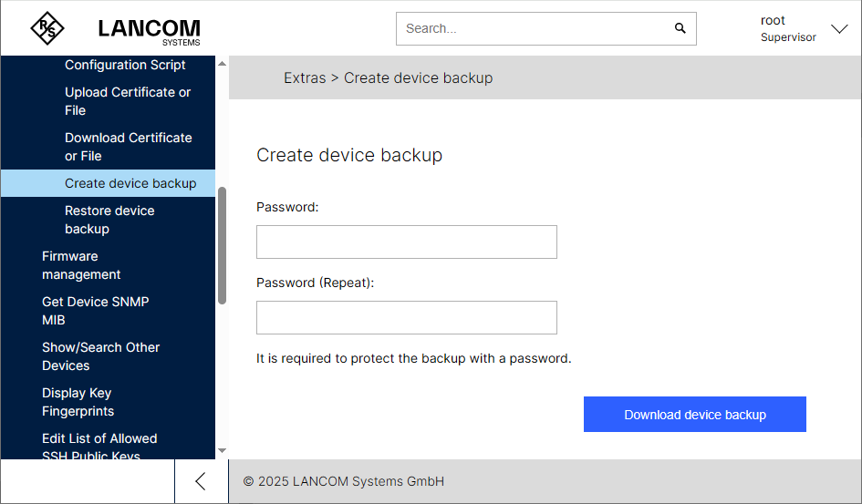The height and width of the screenshot is (504, 862).
Task: Open Show/Search Other Devices
Action: click(100, 356)
